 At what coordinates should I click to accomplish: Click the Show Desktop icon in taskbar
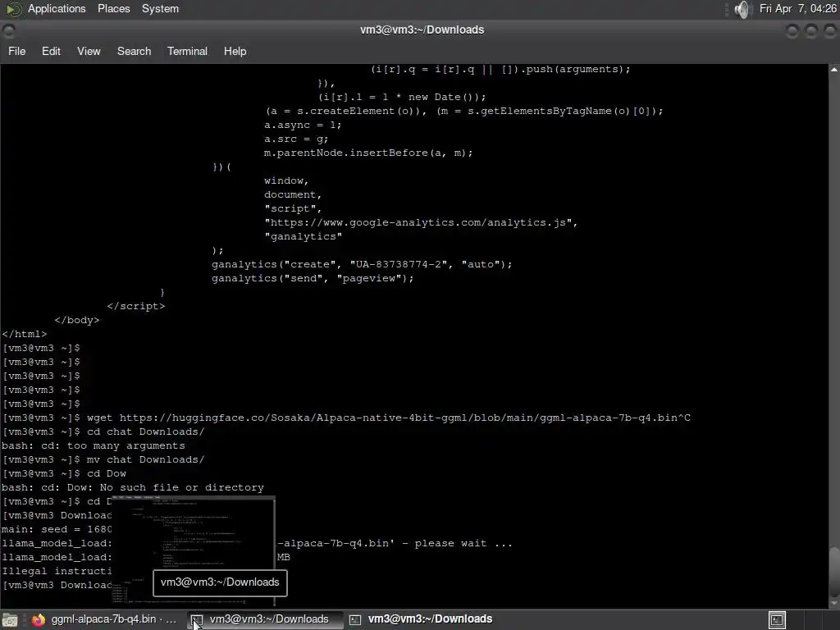tap(10, 620)
